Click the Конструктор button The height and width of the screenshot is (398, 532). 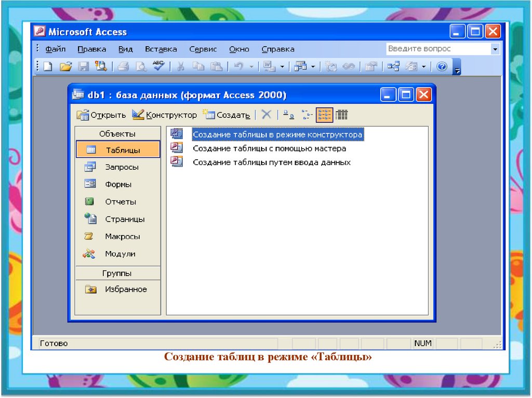tap(164, 115)
